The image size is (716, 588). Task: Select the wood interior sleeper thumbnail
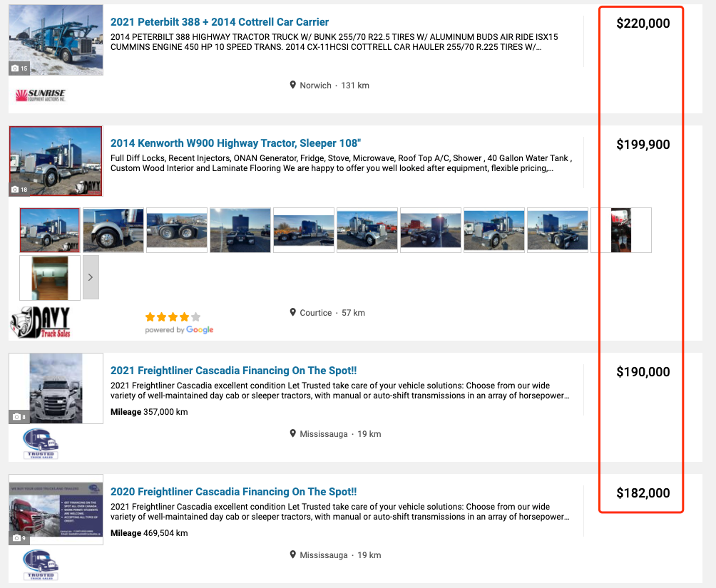click(x=50, y=277)
